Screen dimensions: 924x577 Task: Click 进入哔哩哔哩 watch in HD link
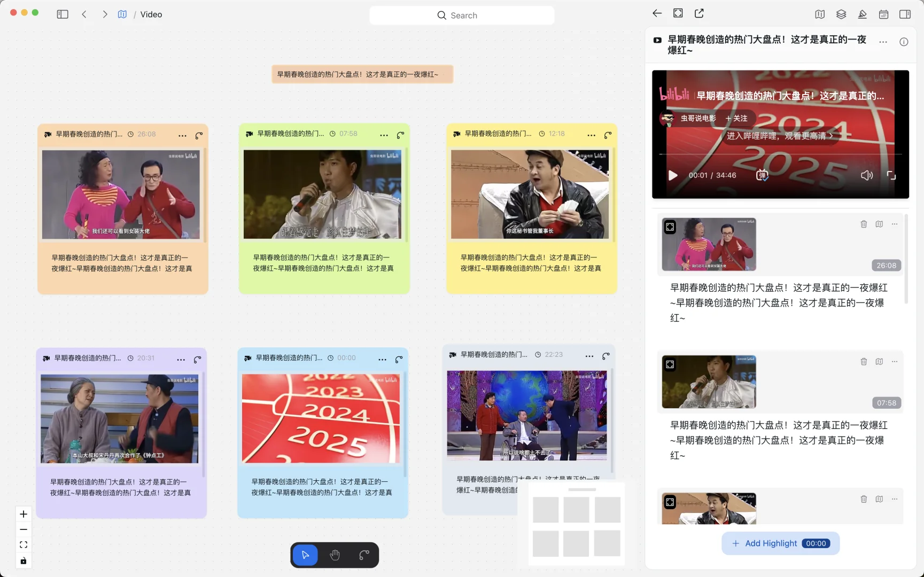point(780,136)
